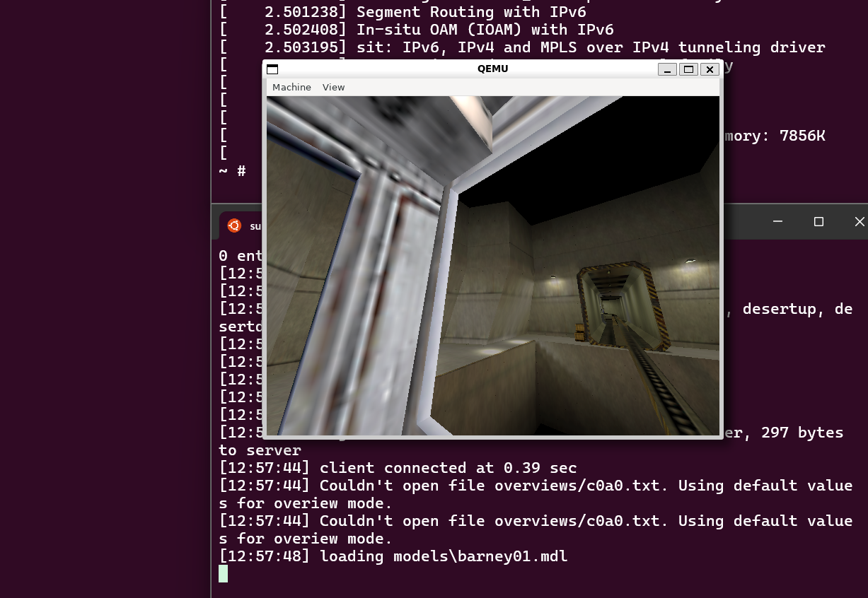868x598 pixels.
Task: Click the QEMU title bar text
Action: [492, 69]
